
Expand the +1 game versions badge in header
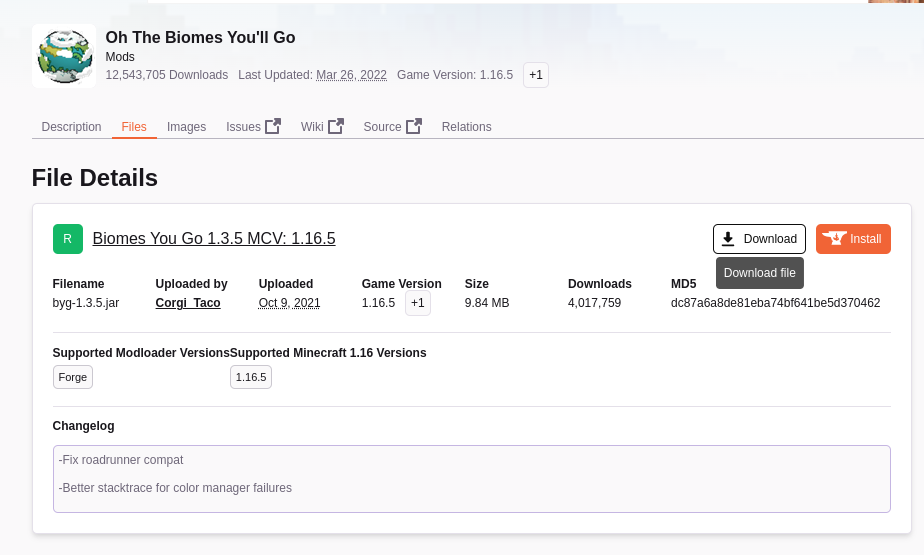pyautogui.click(x=536, y=75)
